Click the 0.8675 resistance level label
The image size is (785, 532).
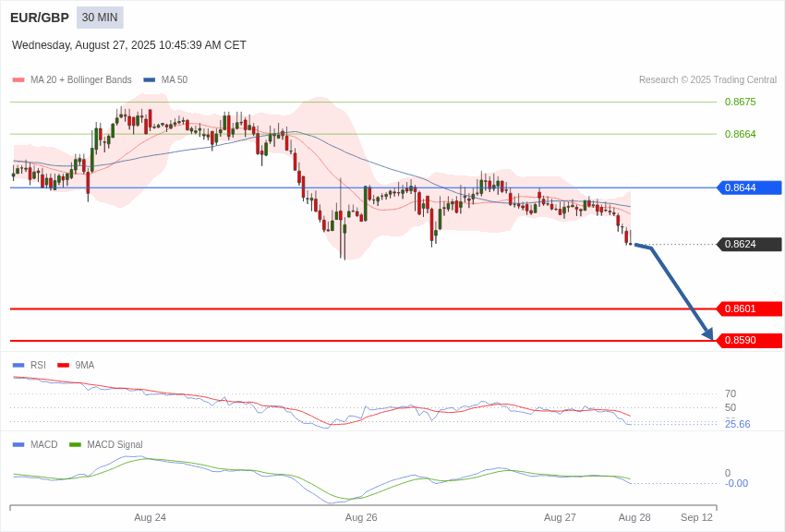pos(740,103)
